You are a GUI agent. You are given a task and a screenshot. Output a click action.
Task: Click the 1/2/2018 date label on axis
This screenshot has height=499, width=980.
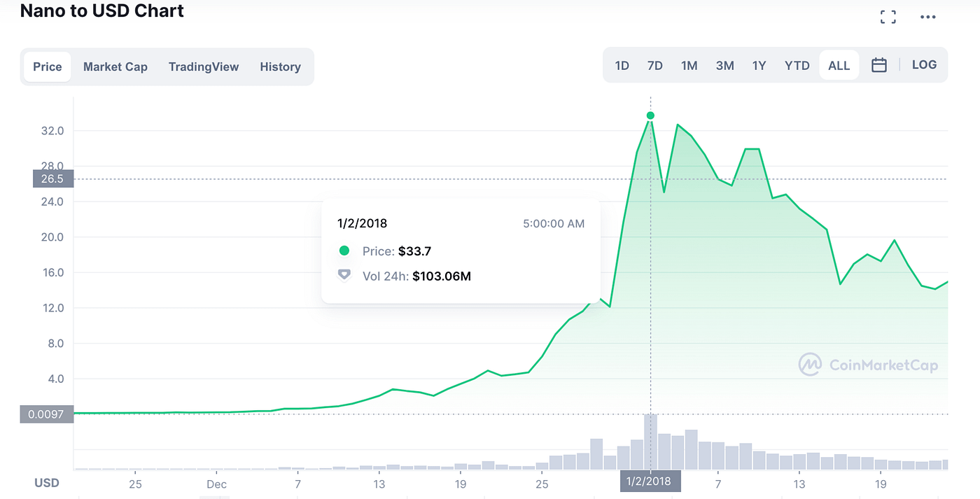651,483
